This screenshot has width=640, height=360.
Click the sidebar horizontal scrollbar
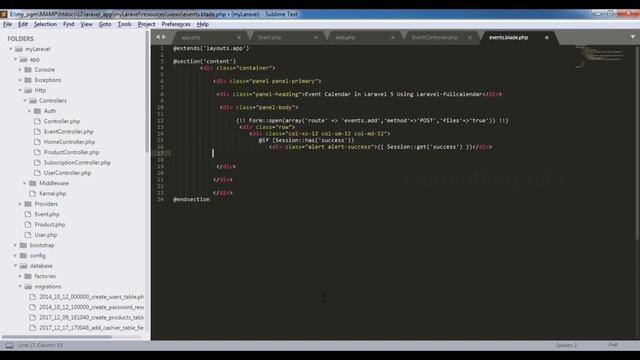(57, 337)
